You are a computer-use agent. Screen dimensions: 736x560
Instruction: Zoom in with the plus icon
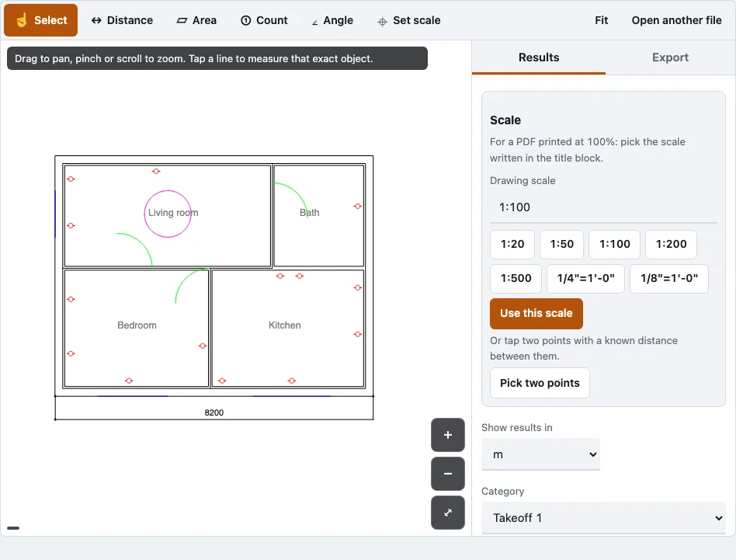[448, 435]
